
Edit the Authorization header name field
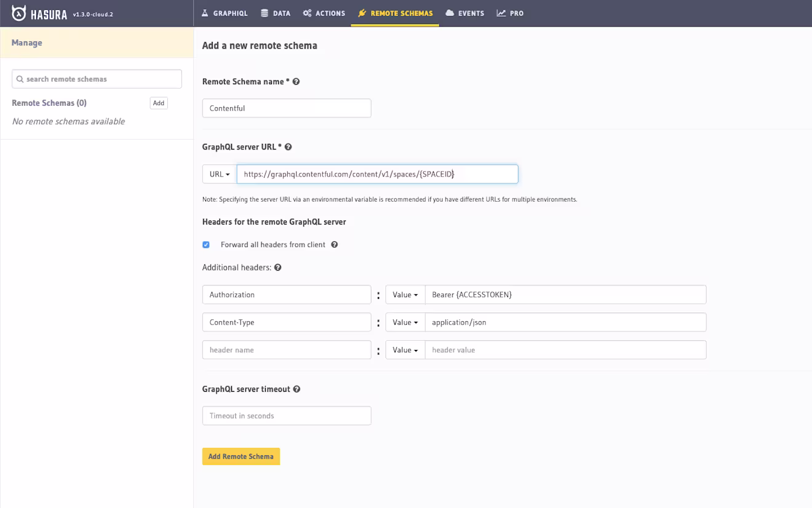[287, 295]
